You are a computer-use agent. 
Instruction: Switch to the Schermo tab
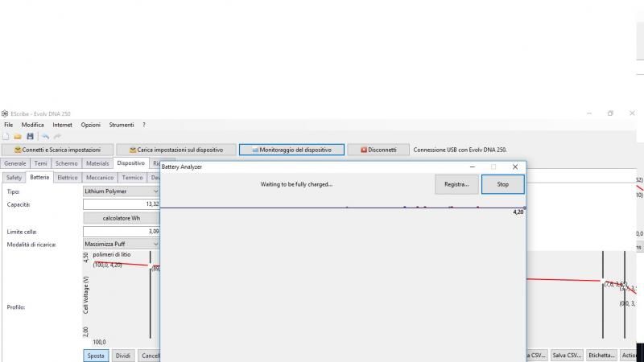pyautogui.click(x=67, y=163)
